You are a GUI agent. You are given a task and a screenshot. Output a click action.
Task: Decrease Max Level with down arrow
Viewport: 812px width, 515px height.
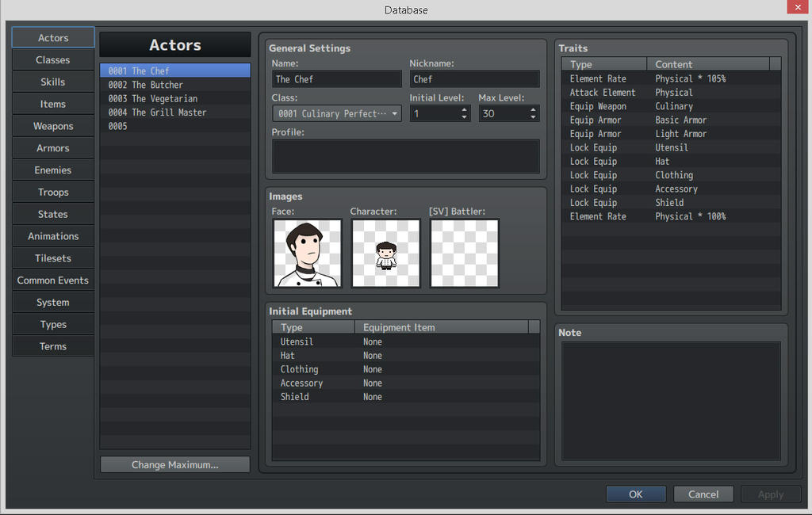click(533, 118)
